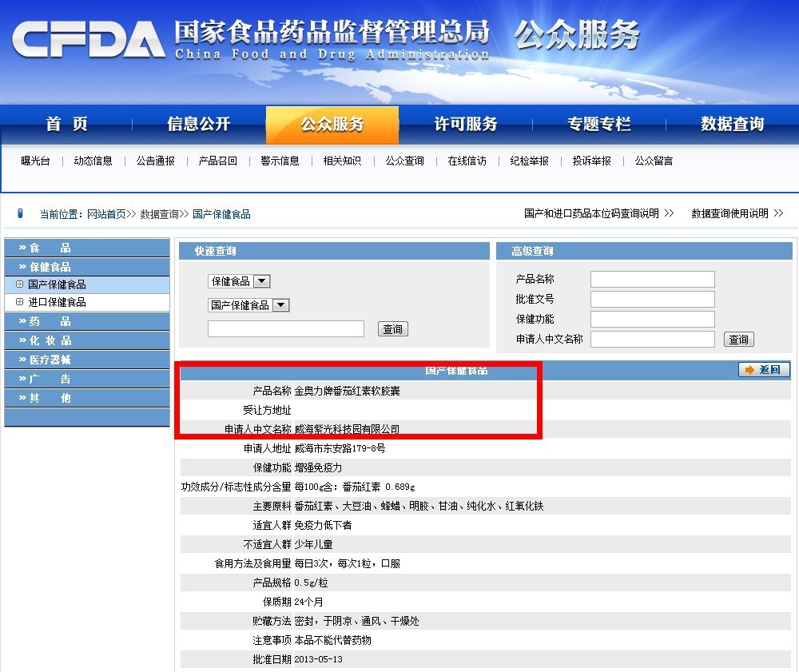The height and width of the screenshot is (672, 799).
Task: Open the 警示信息 submenu link
Action: [280, 161]
